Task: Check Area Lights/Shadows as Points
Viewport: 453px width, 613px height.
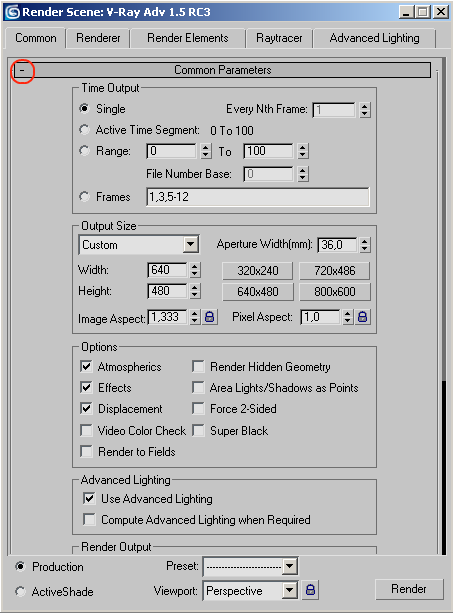Action: pos(198,387)
